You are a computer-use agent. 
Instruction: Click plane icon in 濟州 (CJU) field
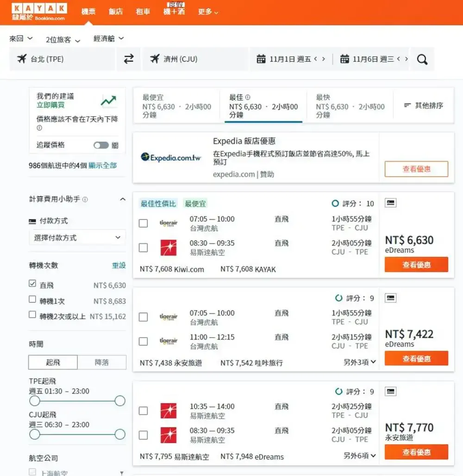coord(155,58)
